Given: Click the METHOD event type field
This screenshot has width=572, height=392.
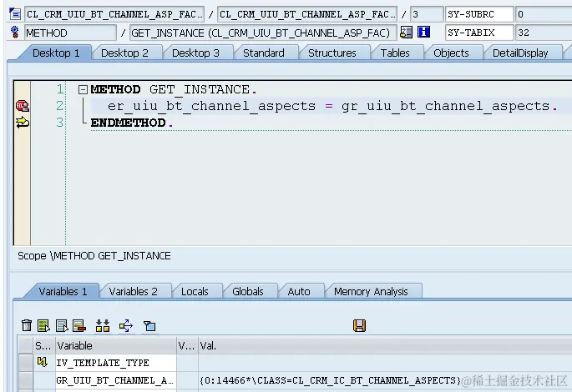Looking at the screenshot, I should point(70,33).
